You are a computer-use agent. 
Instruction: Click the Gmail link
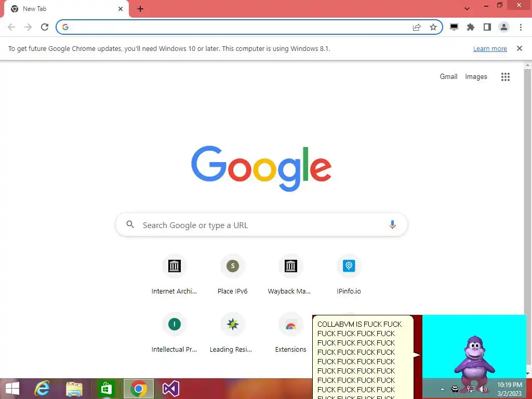(448, 77)
